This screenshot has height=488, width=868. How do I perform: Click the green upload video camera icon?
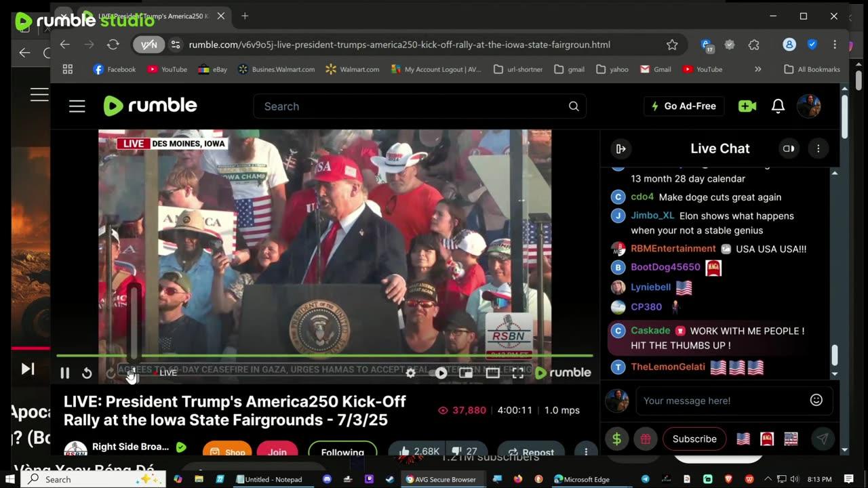[x=747, y=106]
